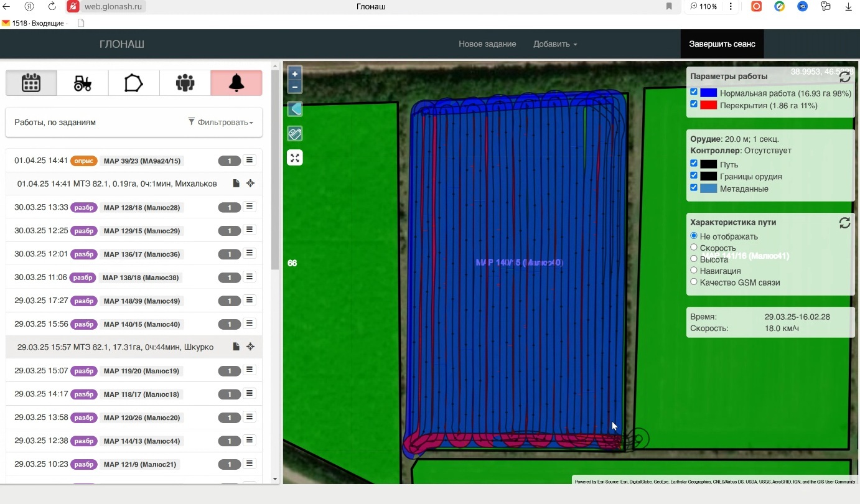Open the people group tab
Image resolution: width=860 pixels, height=504 pixels.
185,83
